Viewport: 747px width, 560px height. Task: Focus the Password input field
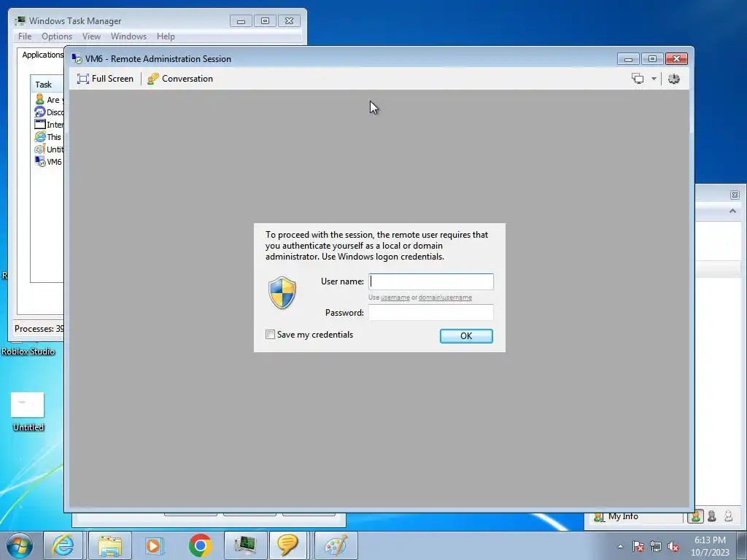[x=430, y=312]
